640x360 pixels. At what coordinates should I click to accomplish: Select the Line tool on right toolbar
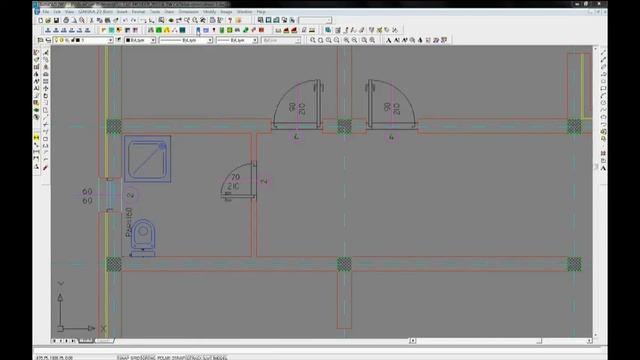tap(603, 52)
